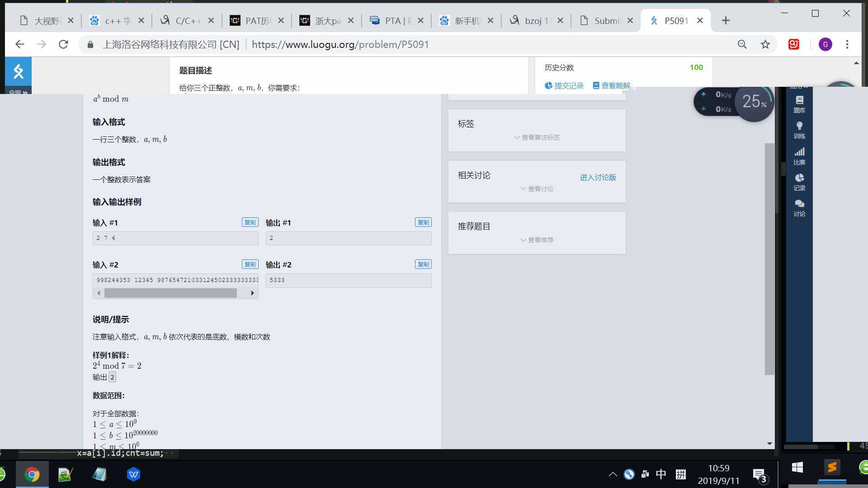Image resolution: width=868 pixels, height=488 pixels.
Task: Open the blue W app in taskbar
Action: pos(133,474)
